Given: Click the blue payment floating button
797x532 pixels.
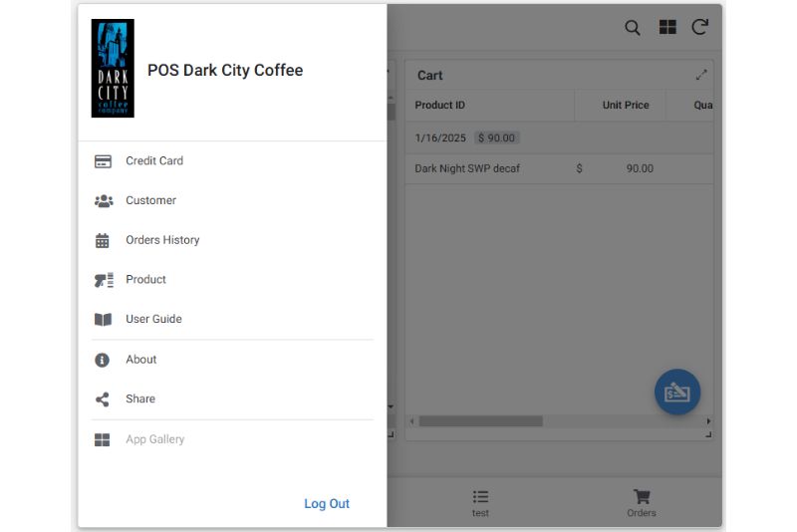Looking at the screenshot, I should click(x=677, y=392).
